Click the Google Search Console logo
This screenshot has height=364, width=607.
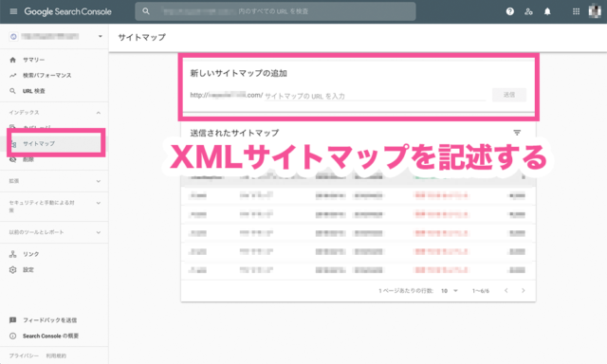[67, 11]
